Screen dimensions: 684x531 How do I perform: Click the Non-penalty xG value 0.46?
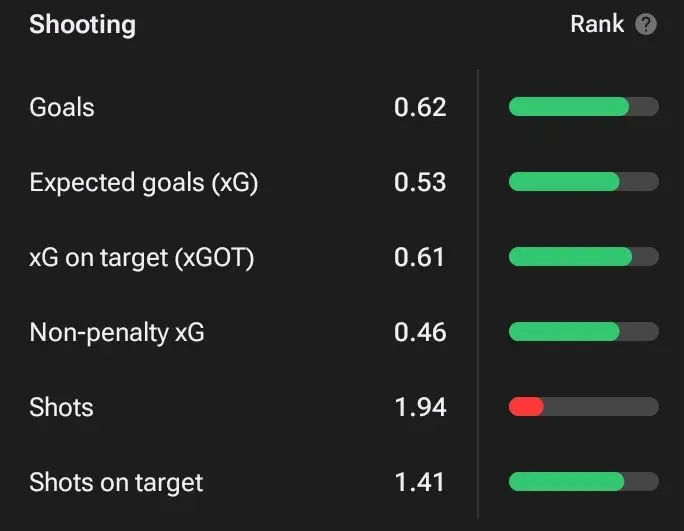(x=420, y=332)
